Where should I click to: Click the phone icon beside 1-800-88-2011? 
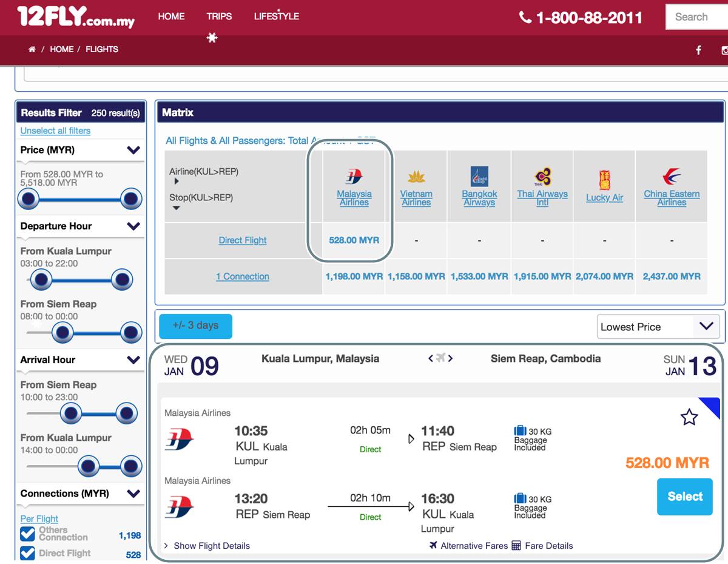[x=525, y=17]
